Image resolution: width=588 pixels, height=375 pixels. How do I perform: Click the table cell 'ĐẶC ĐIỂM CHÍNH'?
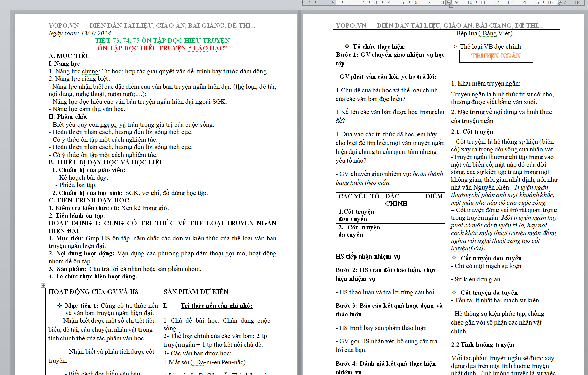(x=414, y=200)
